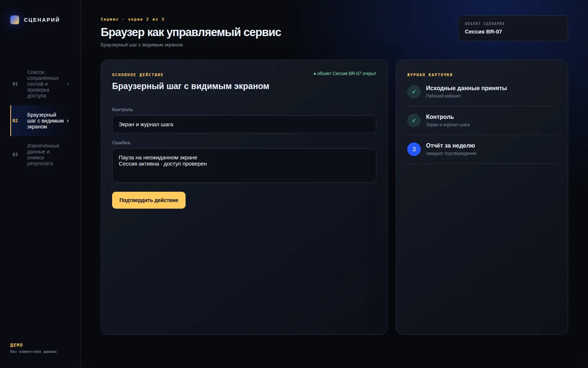Click the Сценарий logo icon
Screen dimensions: 588x368
tap(15, 20)
